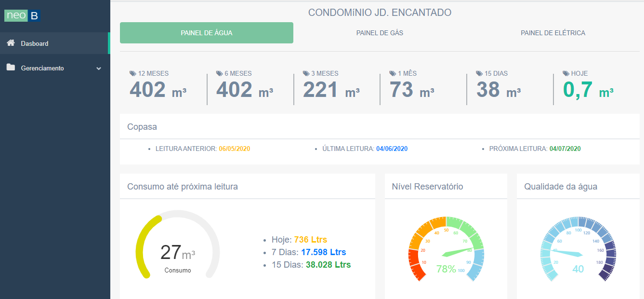Screen dimensions: 644x299
Task: Select the Painel de Água tab
Action: [206, 33]
